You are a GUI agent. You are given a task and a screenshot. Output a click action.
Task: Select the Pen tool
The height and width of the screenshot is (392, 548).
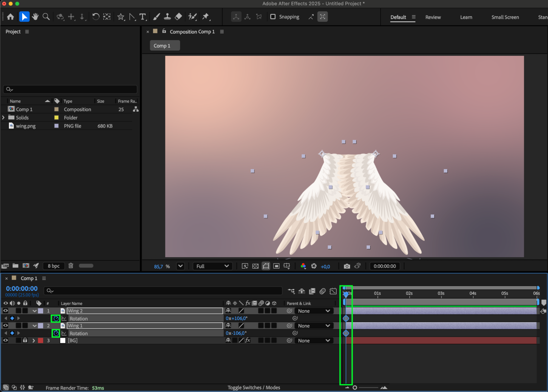click(132, 17)
